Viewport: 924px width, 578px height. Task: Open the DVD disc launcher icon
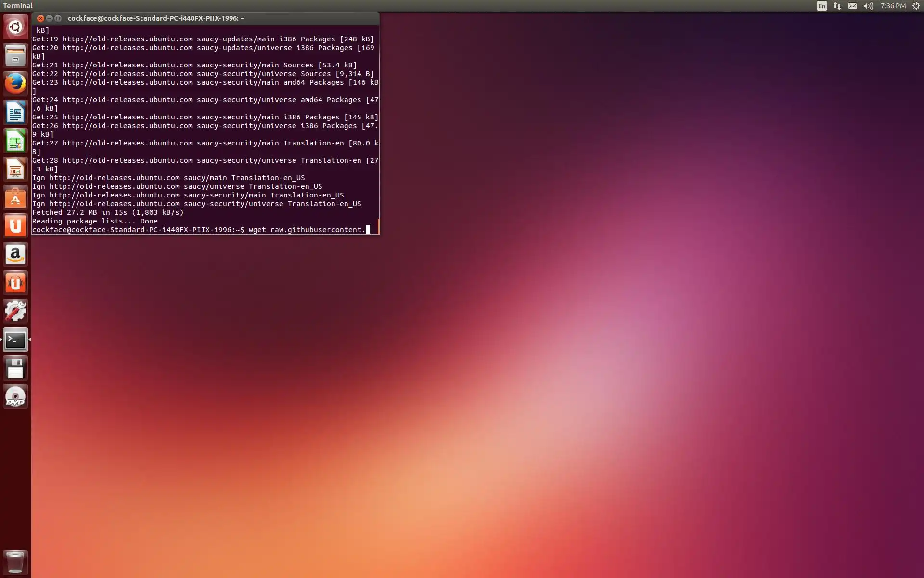point(15,397)
